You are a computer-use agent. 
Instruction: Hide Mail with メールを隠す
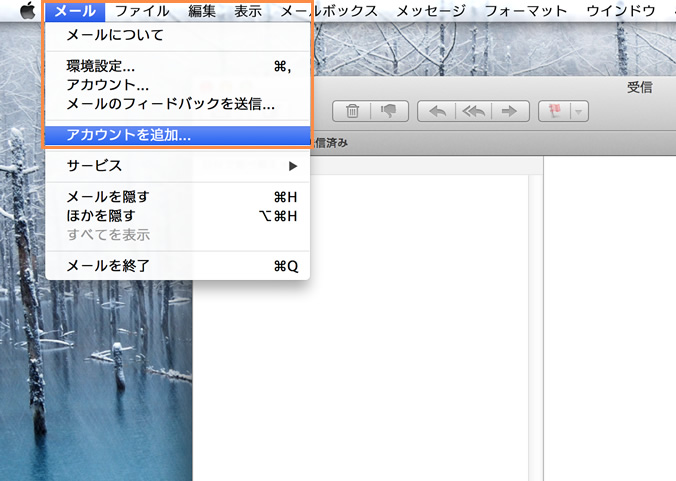[107, 196]
